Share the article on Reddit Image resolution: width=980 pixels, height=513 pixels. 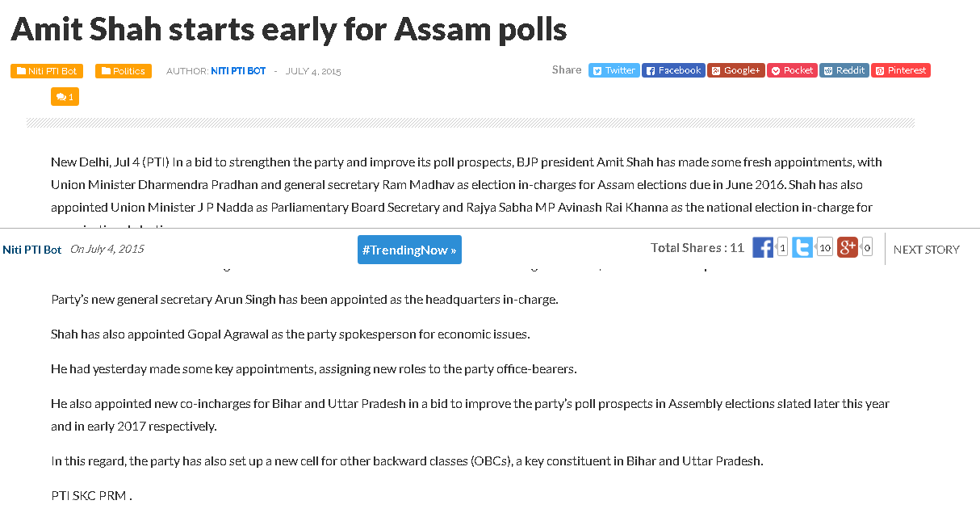click(844, 70)
